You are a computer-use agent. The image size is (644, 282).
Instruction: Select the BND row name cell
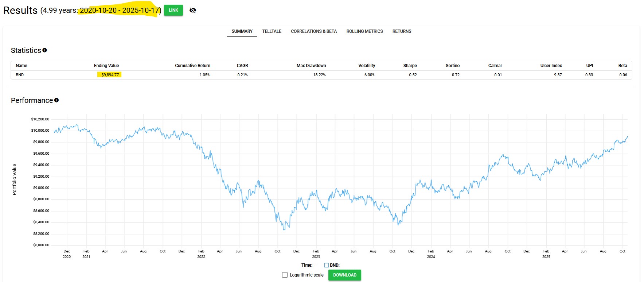(20, 75)
